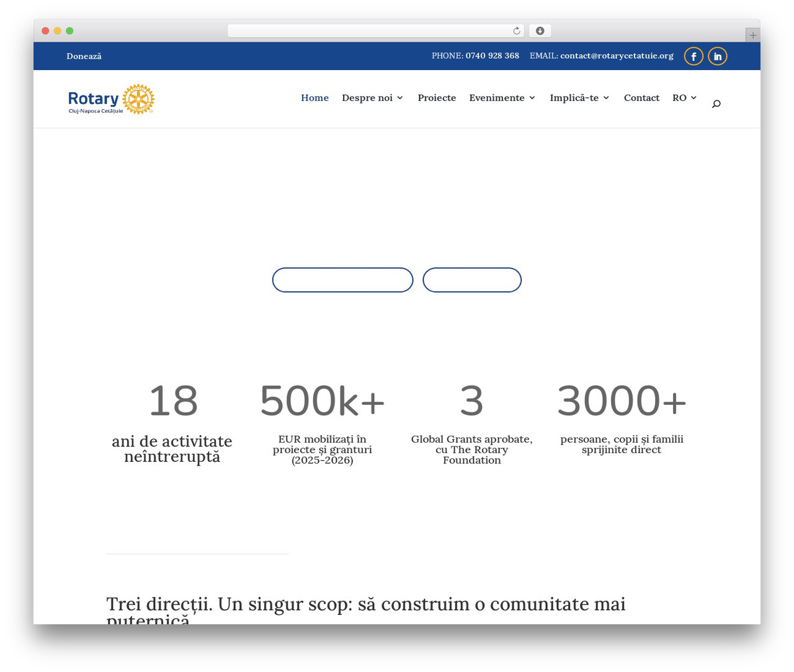Viewport: 794px width, 672px height.
Task: Reload the page with refresh icon
Action: (517, 31)
